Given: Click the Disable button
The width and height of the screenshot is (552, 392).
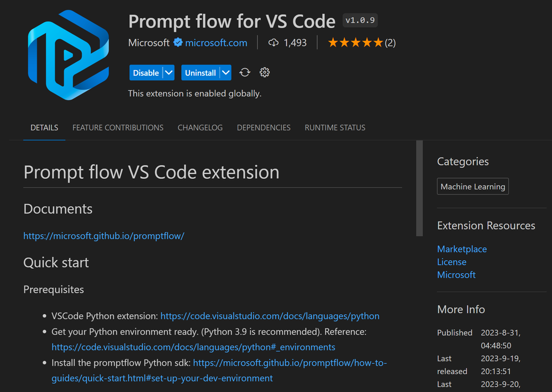Looking at the screenshot, I should tap(146, 72).
